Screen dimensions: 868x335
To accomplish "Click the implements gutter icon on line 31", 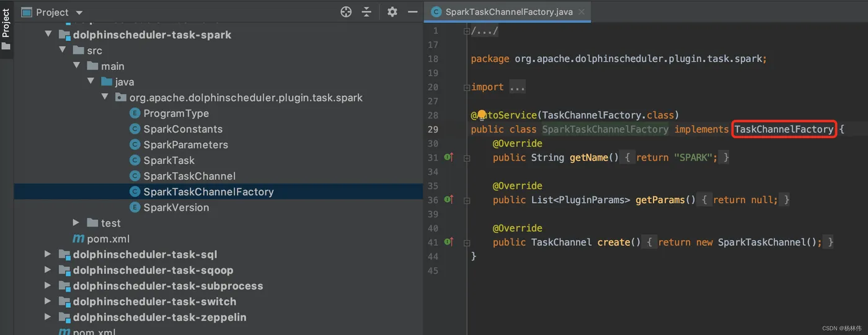I will coord(449,158).
